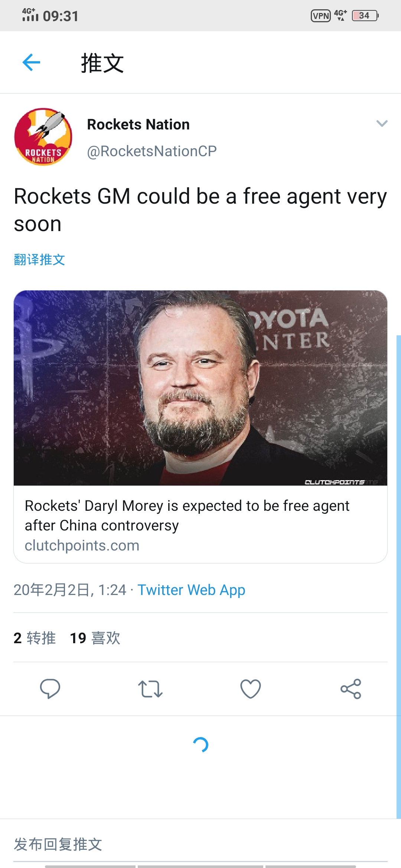
Task: View the 19 喜欢 likes list
Action: pyautogui.click(x=95, y=638)
